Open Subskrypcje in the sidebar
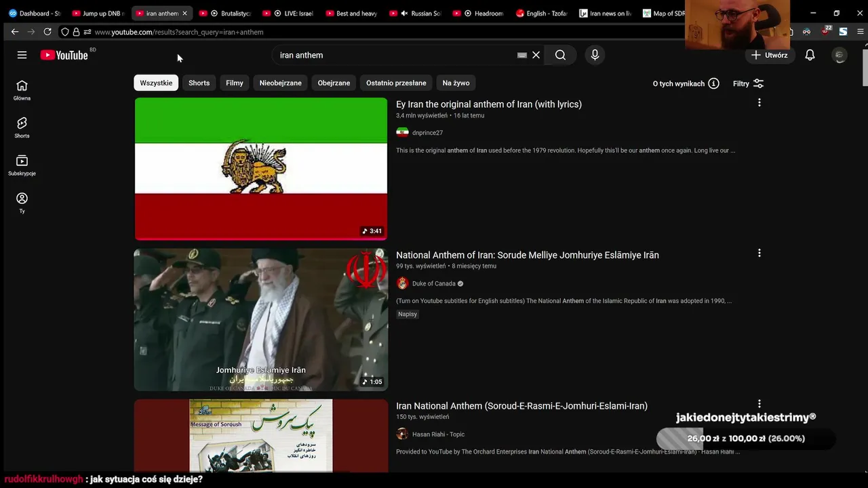The image size is (868, 488). [x=22, y=165]
